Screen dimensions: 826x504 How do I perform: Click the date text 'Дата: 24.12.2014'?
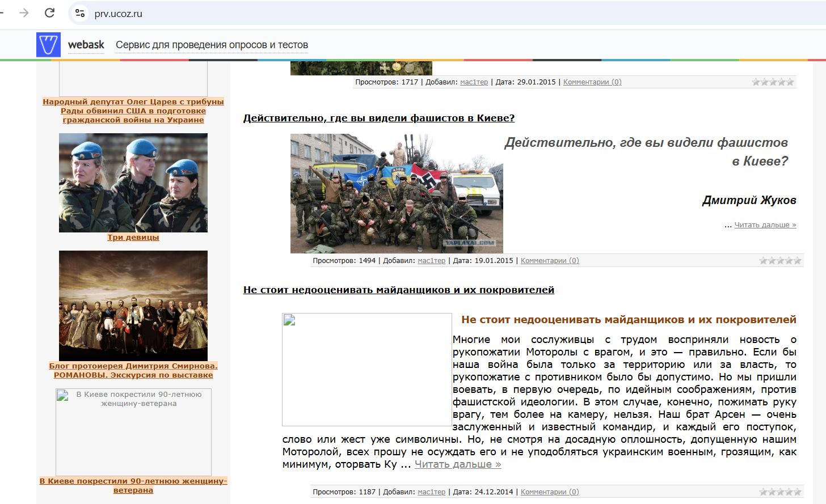pyautogui.click(x=483, y=492)
